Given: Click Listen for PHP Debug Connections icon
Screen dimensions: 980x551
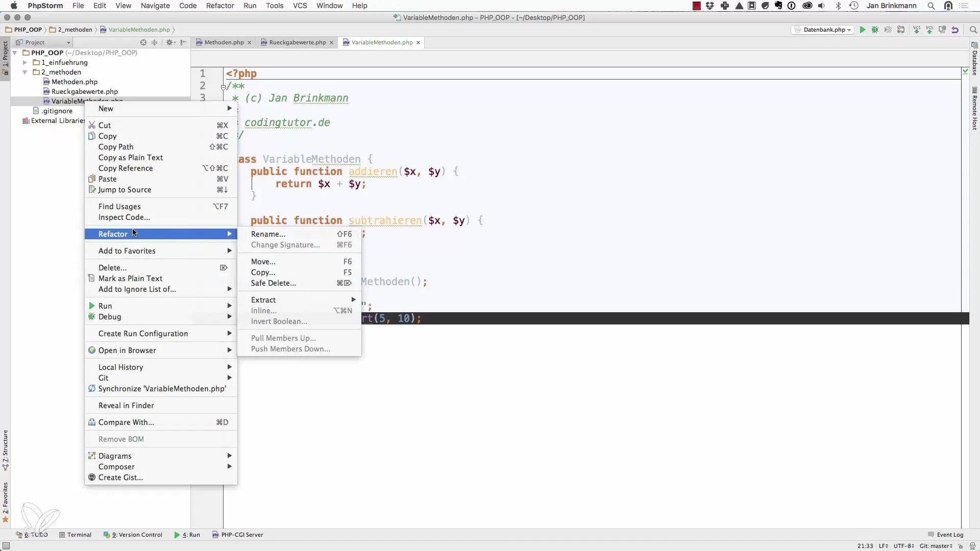Looking at the screenshot, I should coord(901,30).
